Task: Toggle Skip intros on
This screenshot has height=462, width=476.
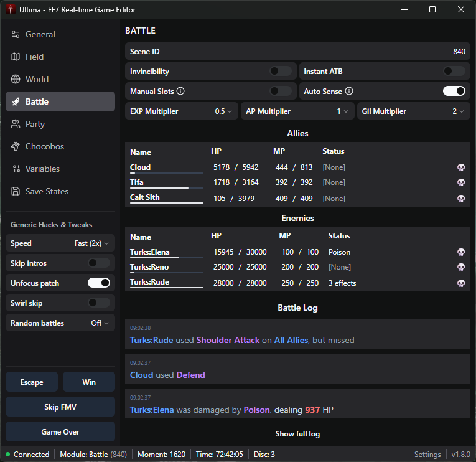Action: pyautogui.click(x=99, y=263)
